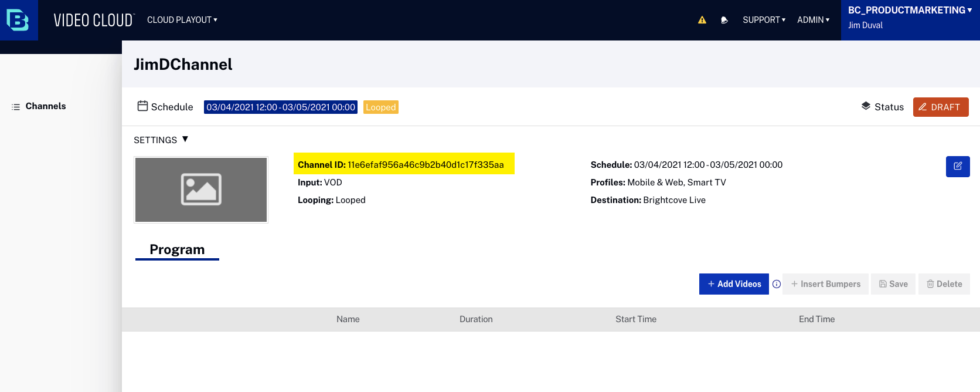This screenshot has height=392, width=980.
Task: Click the announcements icon beside Support
Action: point(724,20)
